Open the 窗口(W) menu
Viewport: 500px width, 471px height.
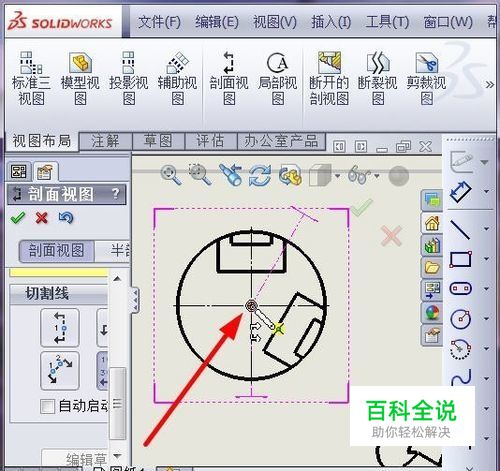click(448, 22)
